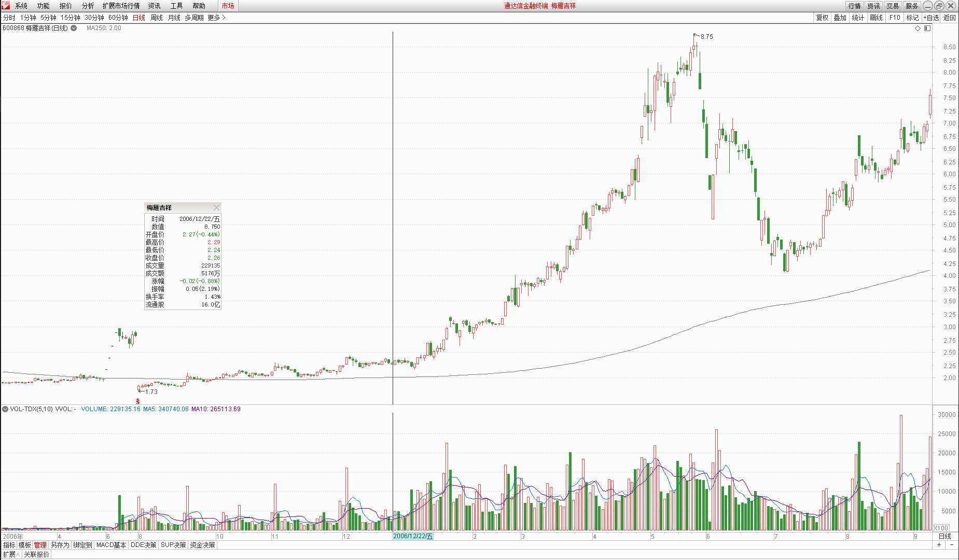Close the 梅雁吉祥 data info popup
The width and height of the screenshot is (959, 560).
(x=216, y=207)
